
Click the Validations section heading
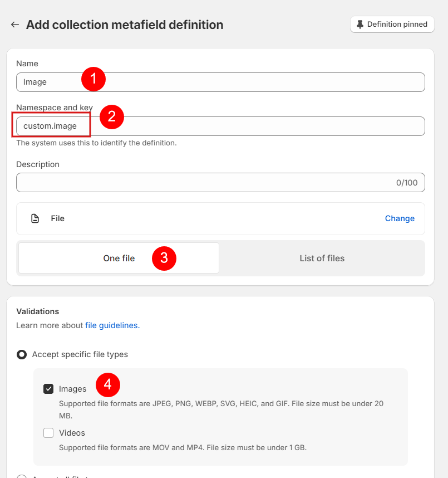point(37,311)
